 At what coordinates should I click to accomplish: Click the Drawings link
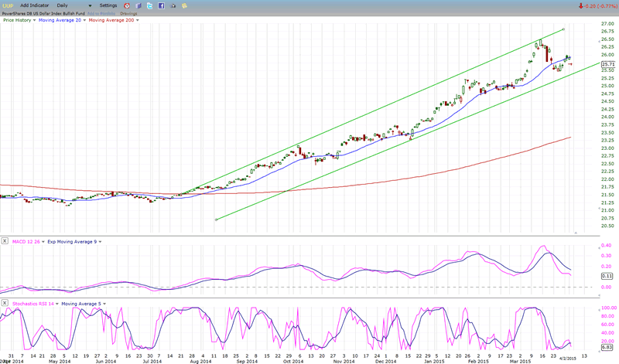click(129, 13)
